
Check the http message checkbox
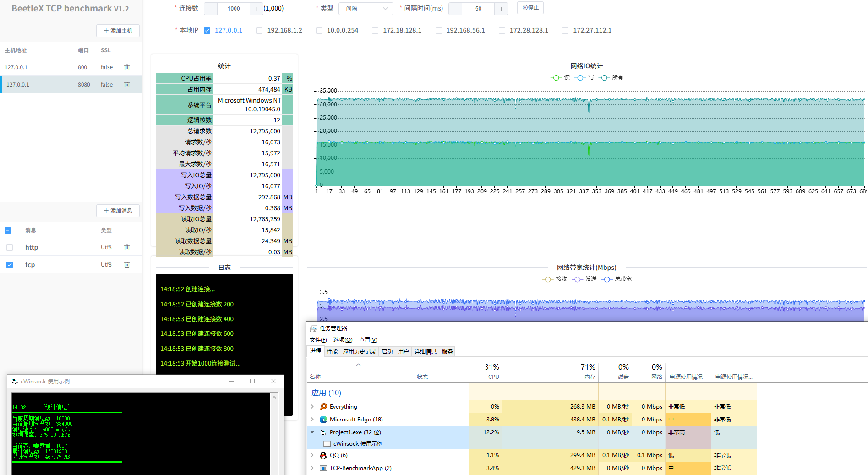(10, 247)
